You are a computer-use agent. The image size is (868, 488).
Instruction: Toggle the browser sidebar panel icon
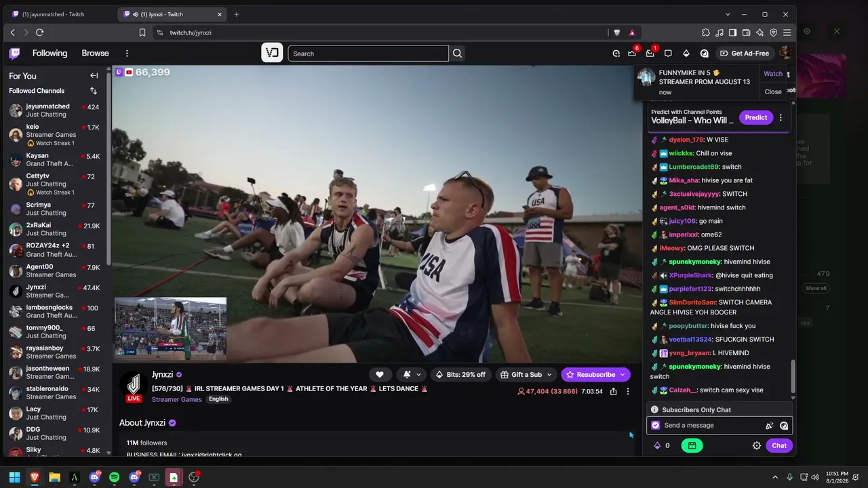tap(732, 33)
